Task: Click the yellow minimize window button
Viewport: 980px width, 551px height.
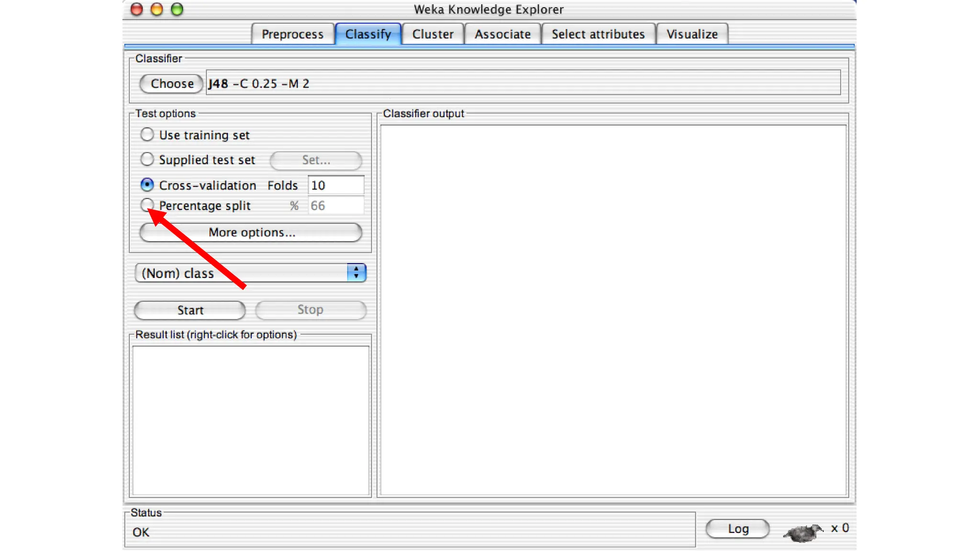Action: click(156, 10)
